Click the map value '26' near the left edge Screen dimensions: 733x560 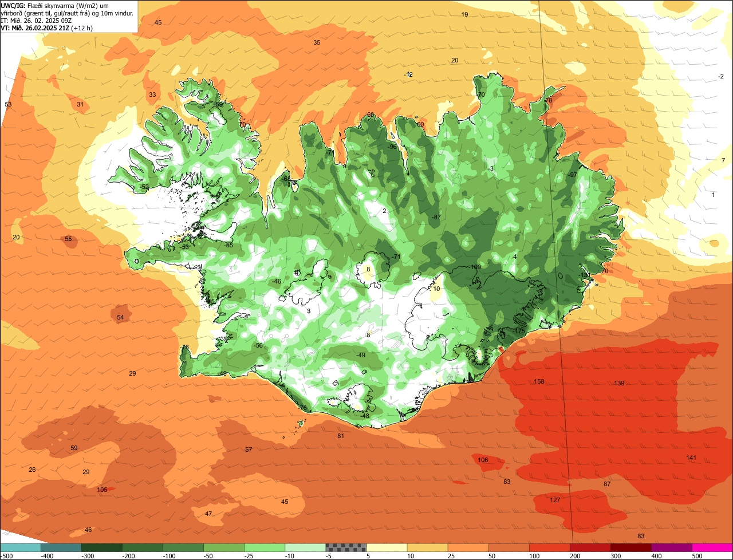(x=32, y=470)
